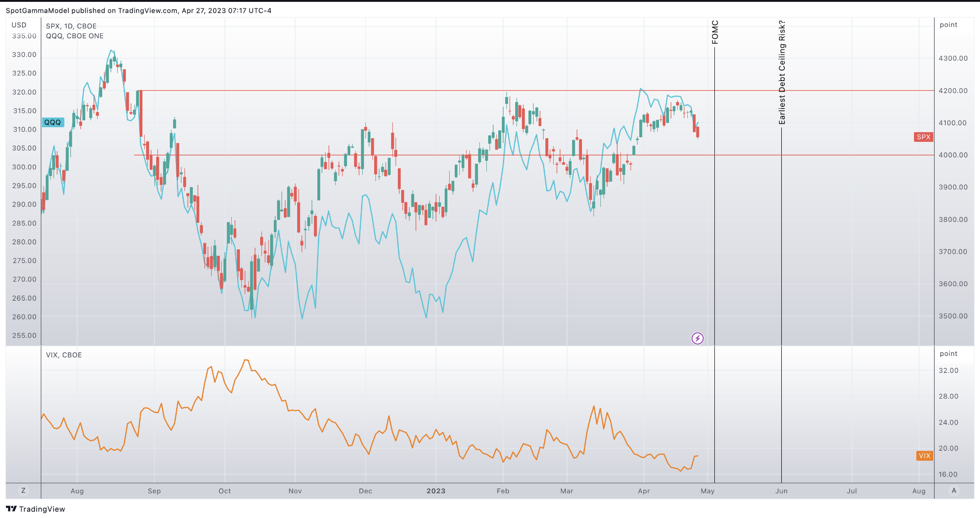Viewport: 980px width, 518px height.
Task: Click the 320.00 level on left scale
Action: tap(24, 92)
